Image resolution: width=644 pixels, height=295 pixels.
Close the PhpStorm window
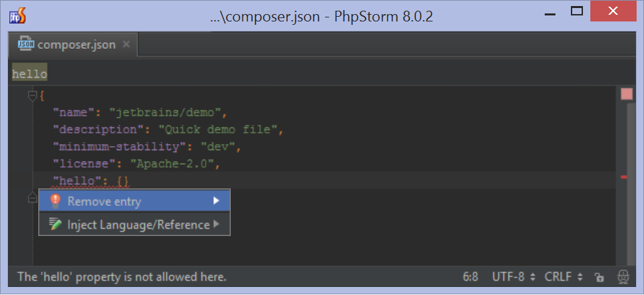click(x=613, y=11)
